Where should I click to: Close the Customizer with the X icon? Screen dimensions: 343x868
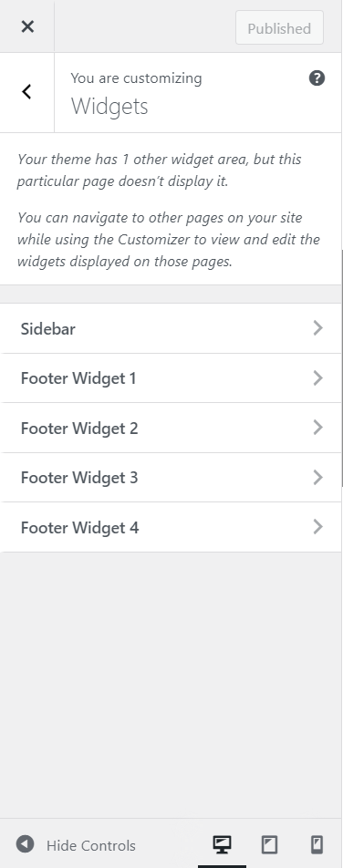click(x=27, y=26)
